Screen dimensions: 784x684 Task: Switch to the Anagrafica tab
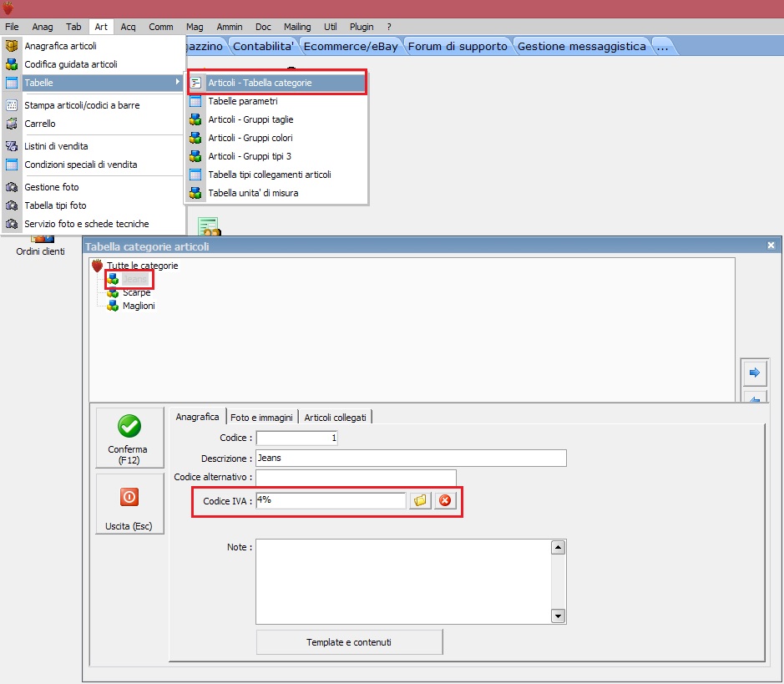pos(197,417)
